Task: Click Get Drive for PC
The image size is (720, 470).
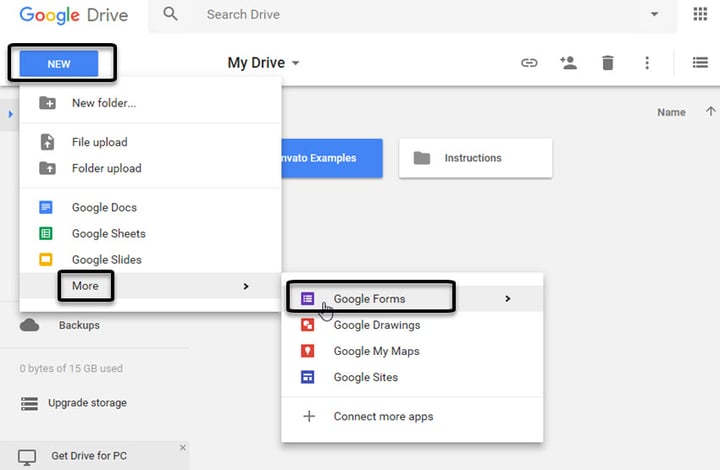Action: (x=89, y=456)
